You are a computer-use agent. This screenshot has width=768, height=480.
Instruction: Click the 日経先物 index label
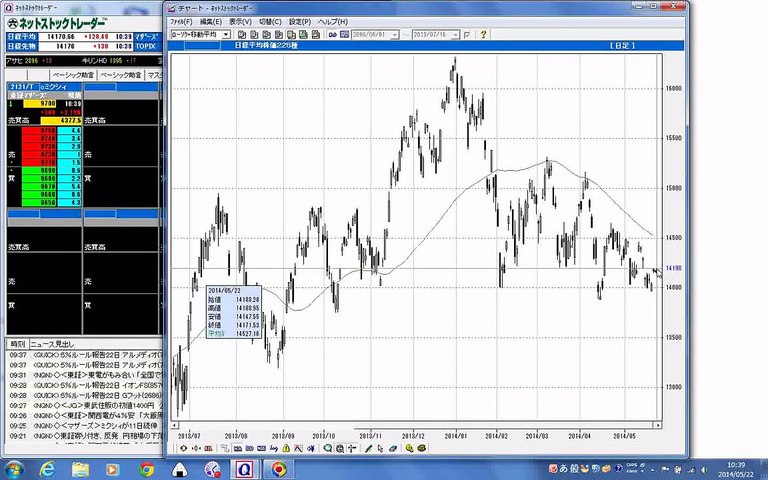coord(22,47)
